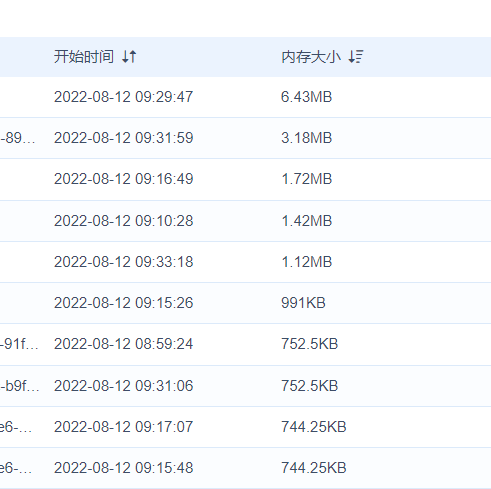Select the 2022-08-12 09:31:06 start time cell
Viewport: 491px width, 489px height.
point(124,386)
